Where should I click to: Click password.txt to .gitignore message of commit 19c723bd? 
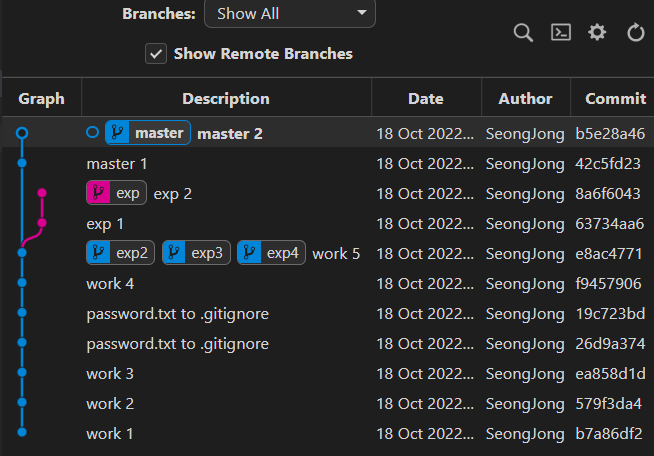(177, 314)
